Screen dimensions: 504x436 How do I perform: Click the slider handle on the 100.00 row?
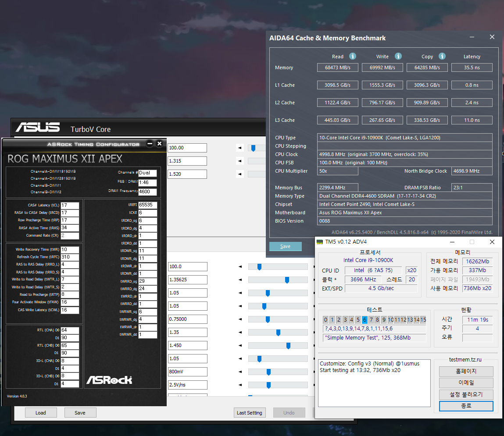click(x=253, y=148)
